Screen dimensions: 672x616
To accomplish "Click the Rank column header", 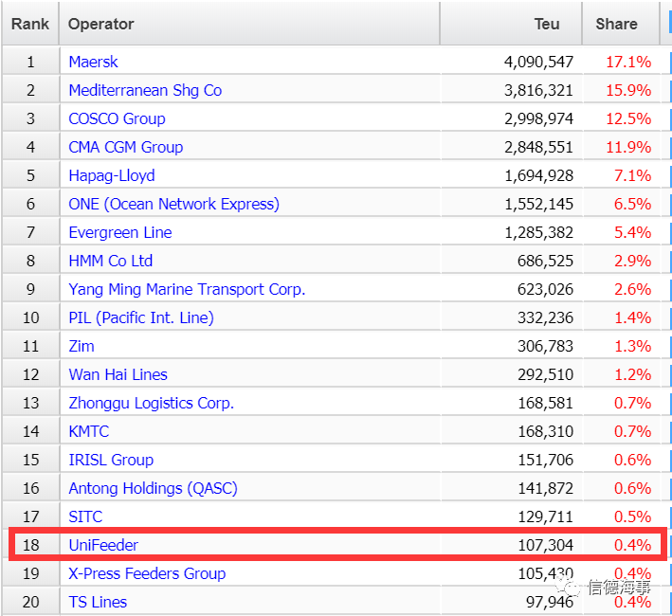I will (x=30, y=24).
